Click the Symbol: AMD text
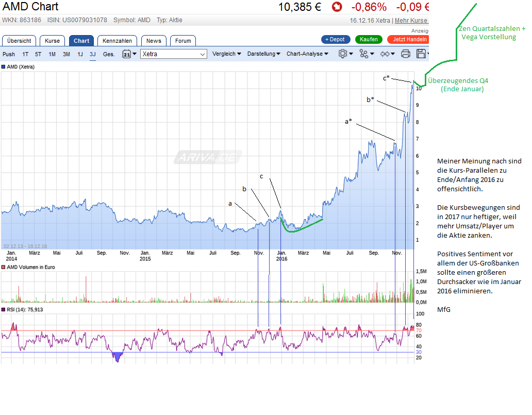 point(131,20)
